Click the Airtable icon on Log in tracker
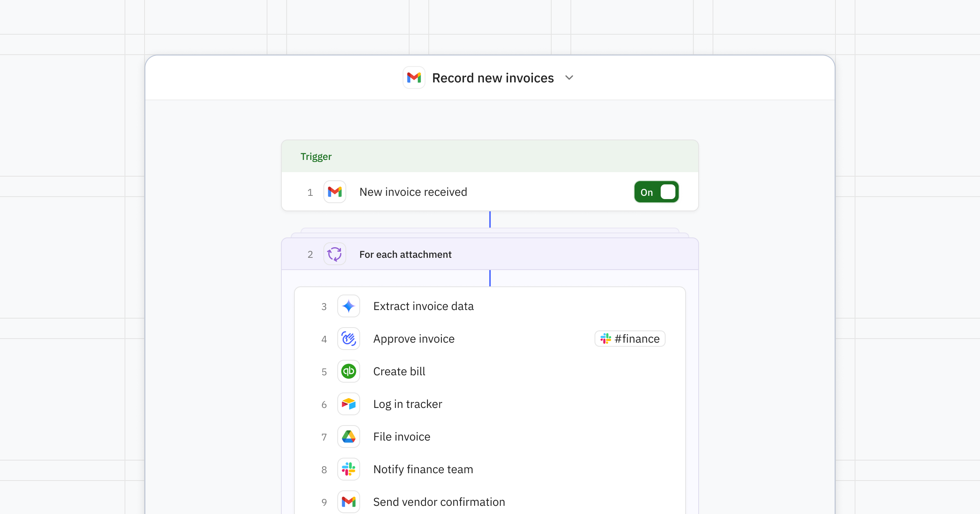Screen dimensions: 980x514 click(349, 404)
